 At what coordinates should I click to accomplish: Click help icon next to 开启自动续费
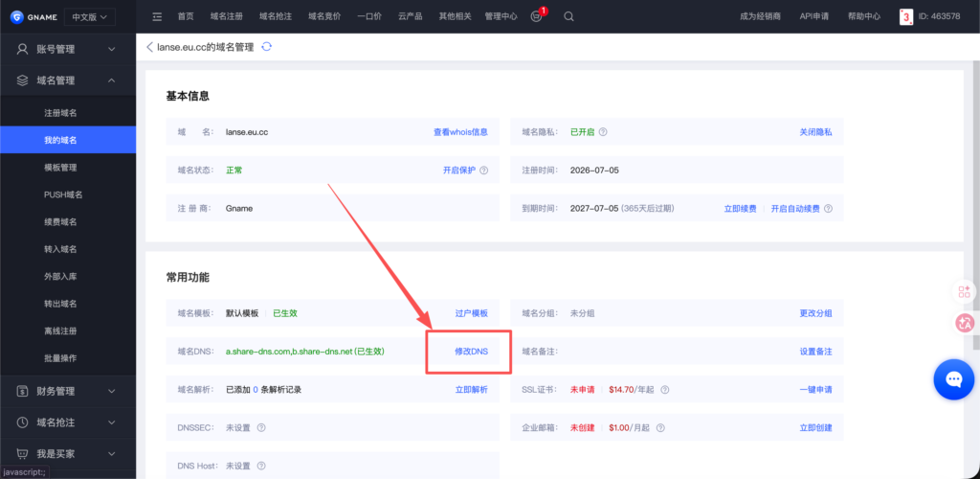[x=829, y=208]
